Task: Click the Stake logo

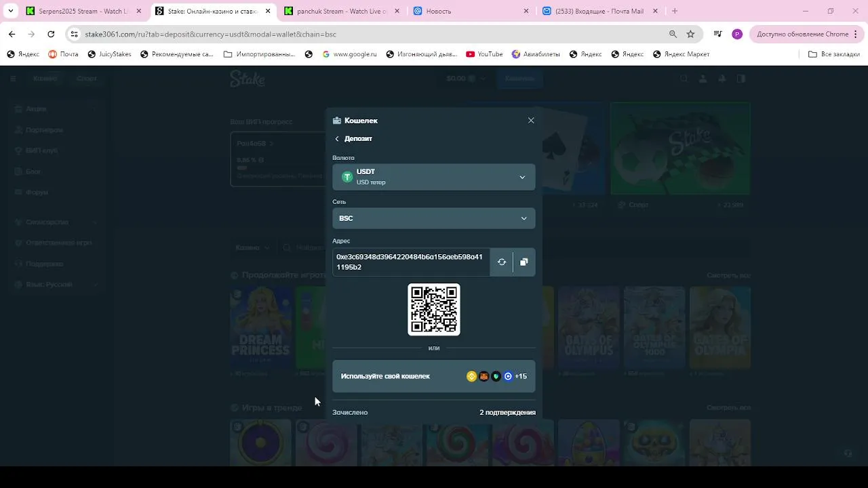Action: tap(247, 79)
